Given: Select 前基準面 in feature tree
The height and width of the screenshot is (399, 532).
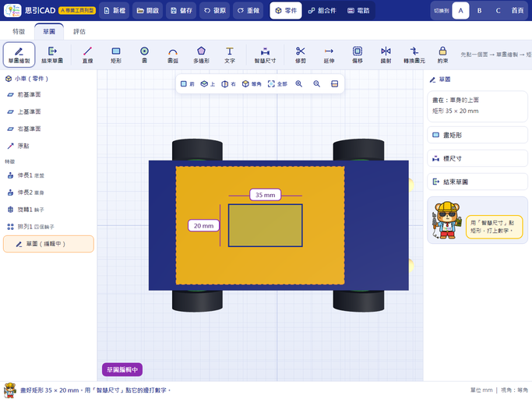Looking at the screenshot, I should pos(48,95).
